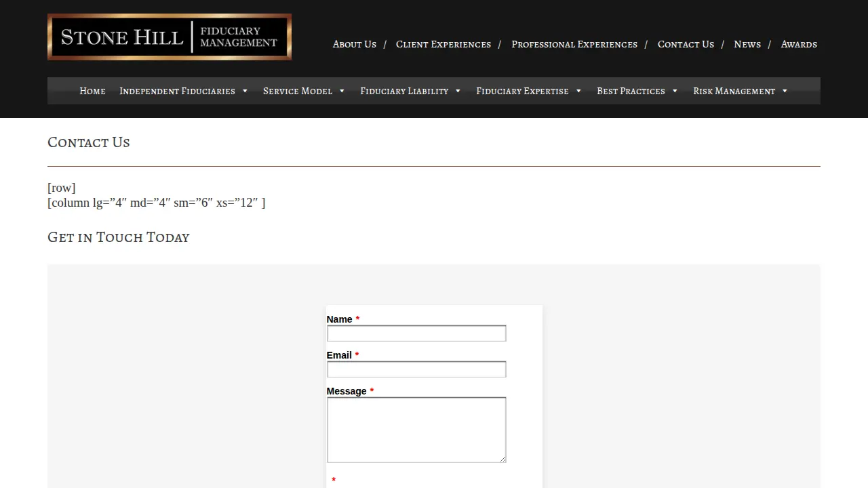Visit the Awards page
Image resolution: width=868 pixels, height=488 pixels.
point(799,44)
